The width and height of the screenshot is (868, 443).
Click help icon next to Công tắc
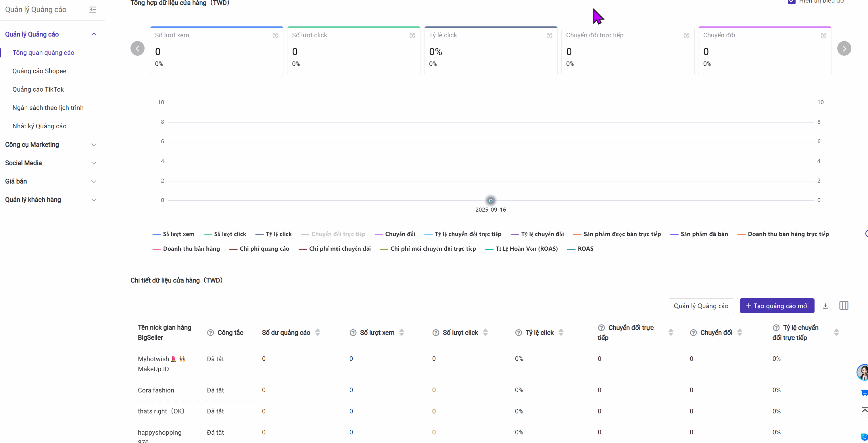[210, 332]
